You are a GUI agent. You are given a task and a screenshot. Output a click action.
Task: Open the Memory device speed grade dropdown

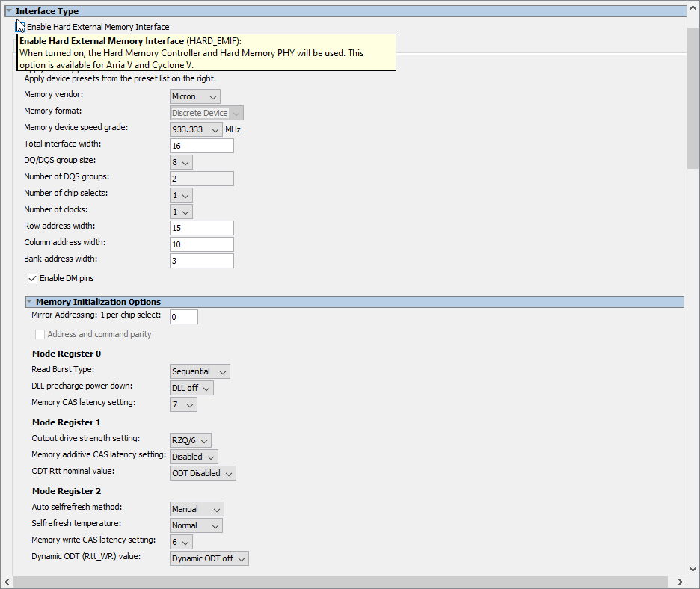(196, 129)
